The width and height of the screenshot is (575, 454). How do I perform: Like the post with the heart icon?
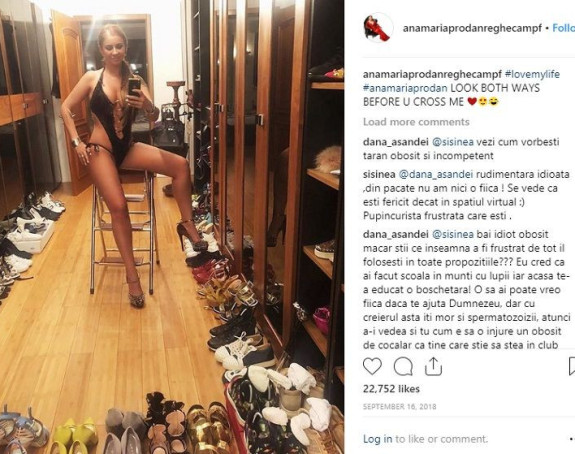[x=372, y=366]
